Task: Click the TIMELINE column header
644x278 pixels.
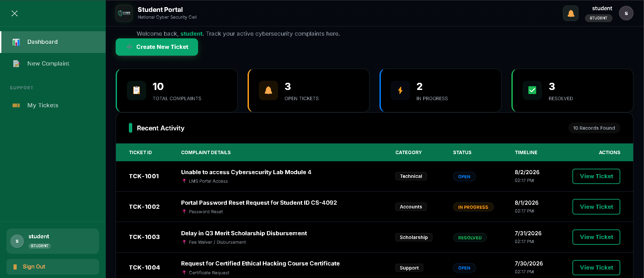Action: pyautogui.click(x=526, y=152)
